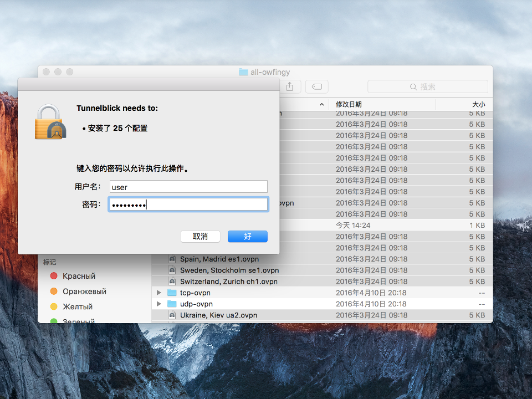Sort by 大小 column header
Image resolution: width=532 pixels, height=399 pixels.
pyautogui.click(x=478, y=105)
